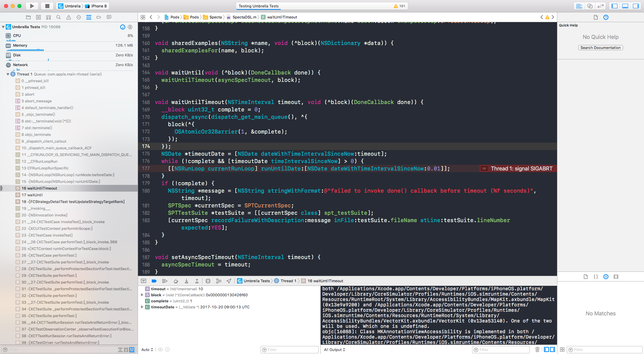Click Search Documentation button
Screen dimensions: 644x354
click(600, 48)
